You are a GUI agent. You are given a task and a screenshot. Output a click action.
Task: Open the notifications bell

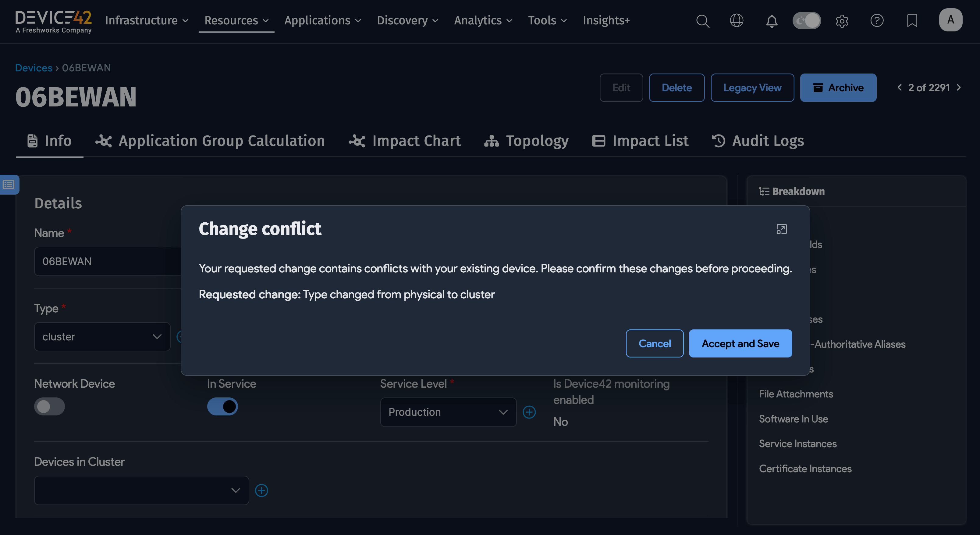point(772,21)
